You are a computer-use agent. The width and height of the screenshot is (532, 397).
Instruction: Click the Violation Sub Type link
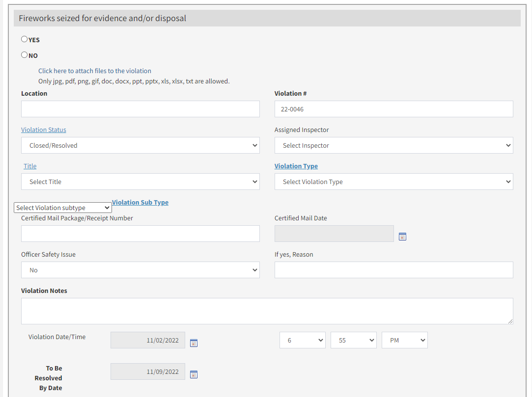pyautogui.click(x=140, y=202)
